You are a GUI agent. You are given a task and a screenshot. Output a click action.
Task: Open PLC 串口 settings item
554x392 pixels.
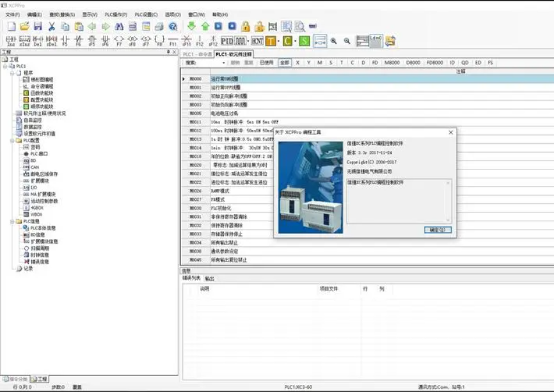35,154
